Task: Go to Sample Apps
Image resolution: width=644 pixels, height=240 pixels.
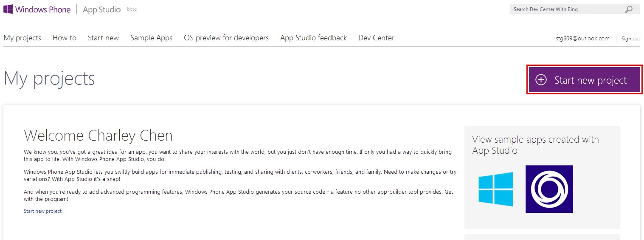Action: coord(151,38)
